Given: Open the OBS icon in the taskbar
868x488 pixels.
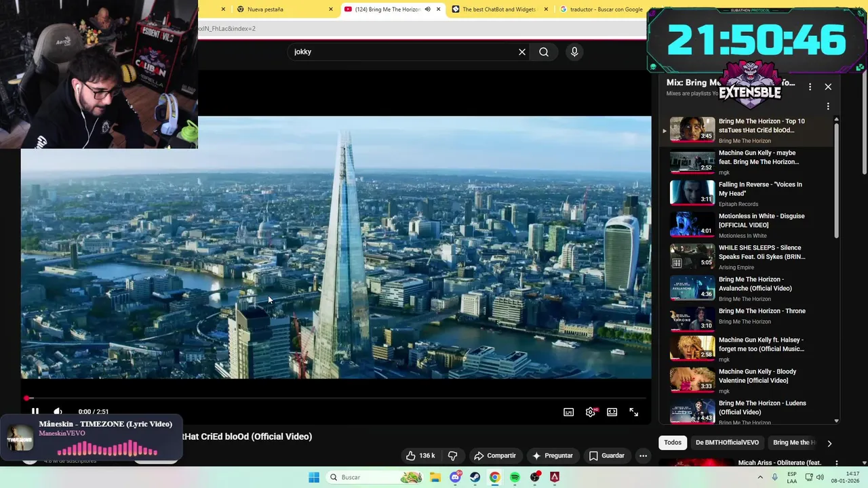Looking at the screenshot, I should (x=535, y=477).
